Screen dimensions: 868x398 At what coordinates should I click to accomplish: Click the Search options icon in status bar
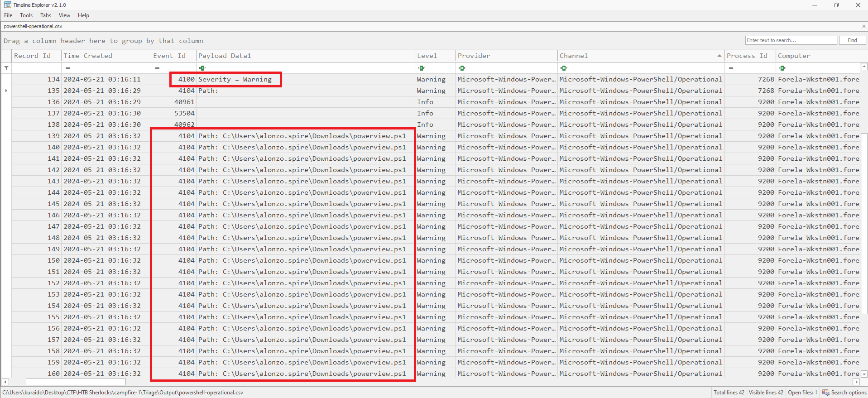[825, 393]
